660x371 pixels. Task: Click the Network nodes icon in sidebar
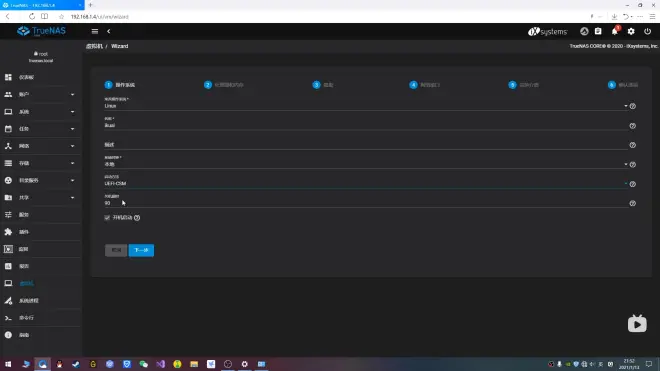tap(8, 146)
